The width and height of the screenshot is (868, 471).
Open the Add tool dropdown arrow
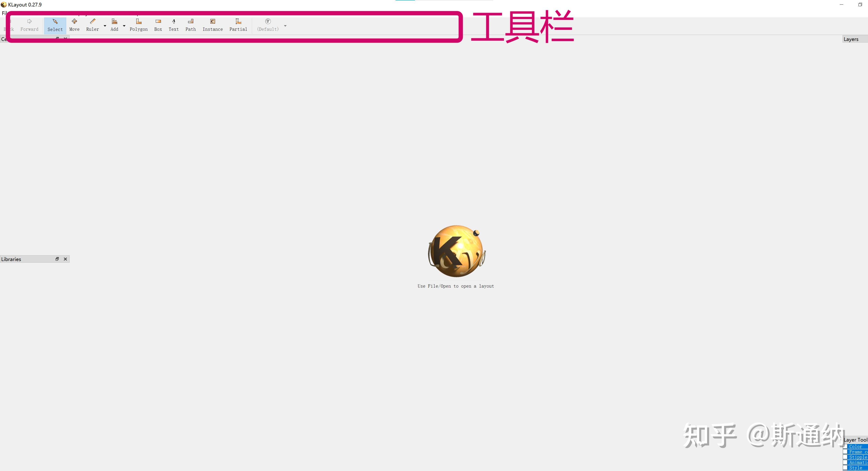(x=124, y=26)
